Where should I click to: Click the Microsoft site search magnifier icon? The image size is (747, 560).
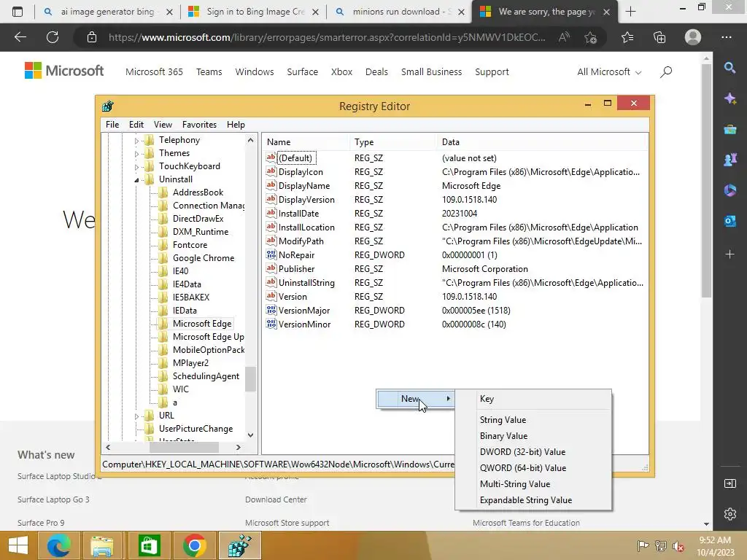click(666, 72)
